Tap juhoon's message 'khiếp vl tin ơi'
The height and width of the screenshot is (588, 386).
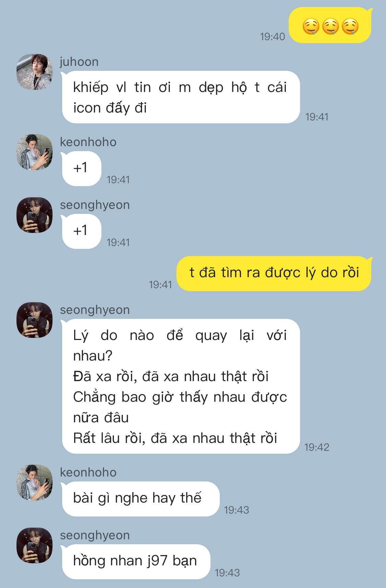[x=181, y=97]
